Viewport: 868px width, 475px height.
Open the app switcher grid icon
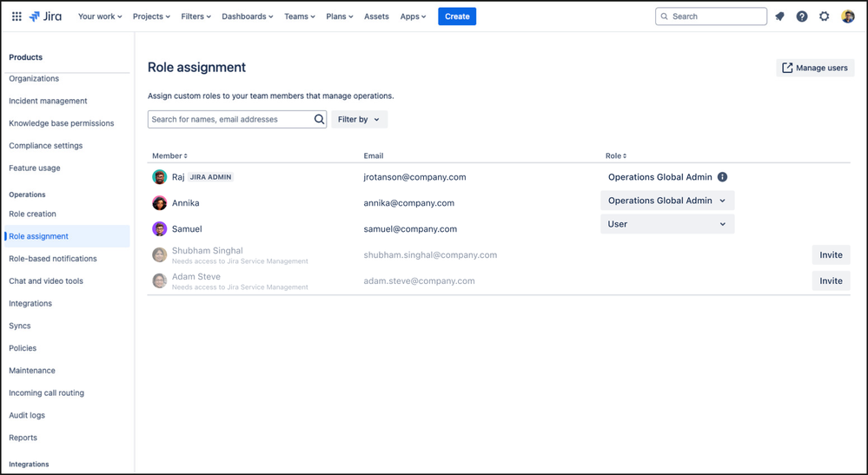pyautogui.click(x=17, y=16)
